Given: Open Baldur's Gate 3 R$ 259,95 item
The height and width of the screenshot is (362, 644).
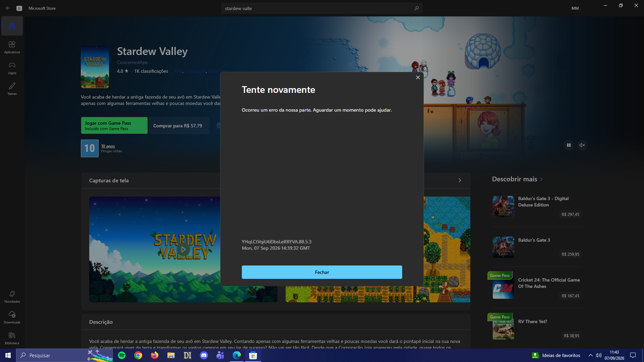Looking at the screenshot, I should (537, 247).
